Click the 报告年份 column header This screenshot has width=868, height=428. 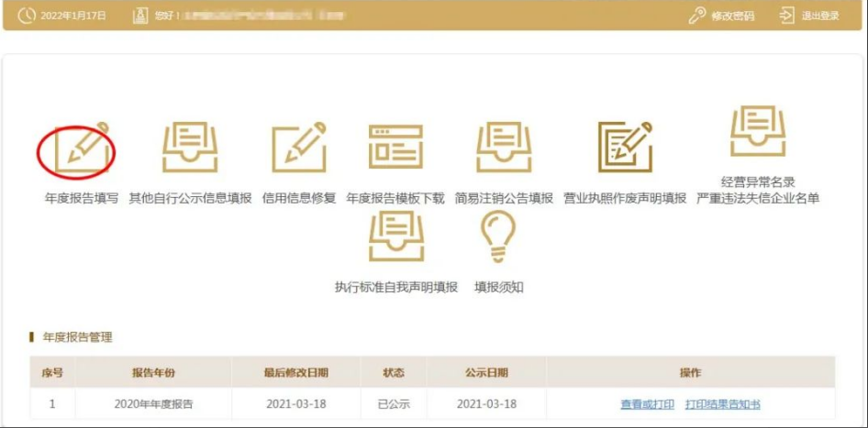coord(153,373)
